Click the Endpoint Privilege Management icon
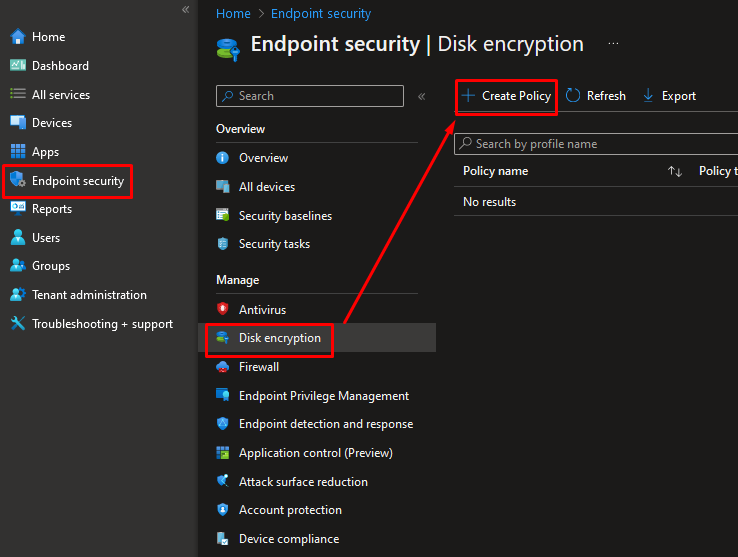Image resolution: width=738 pixels, height=557 pixels. [223, 395]
